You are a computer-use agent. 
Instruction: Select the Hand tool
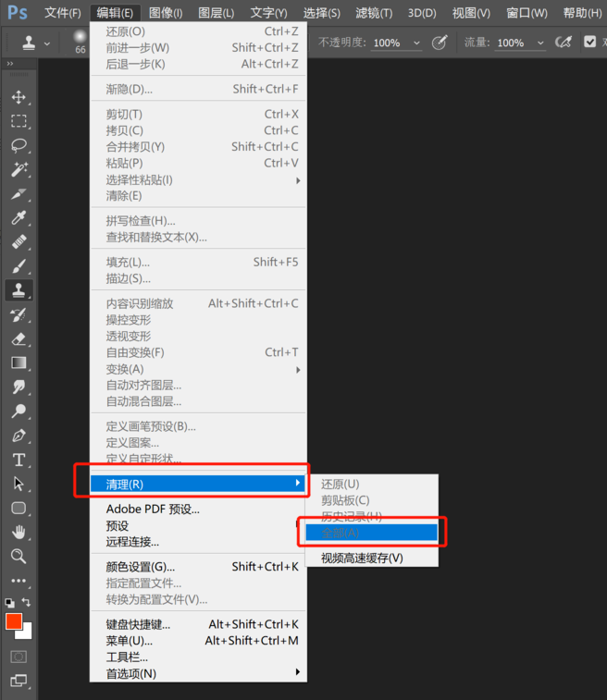coord(19,532)
